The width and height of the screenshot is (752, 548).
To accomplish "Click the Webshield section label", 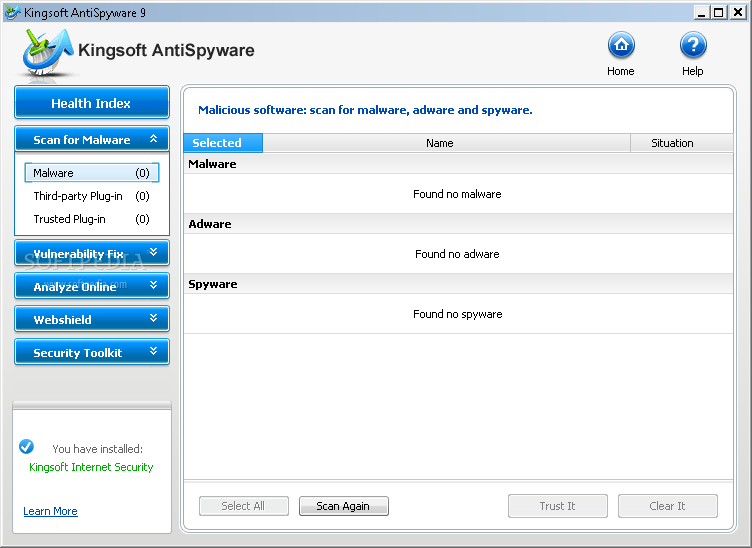I will click(x=62, y=320).
